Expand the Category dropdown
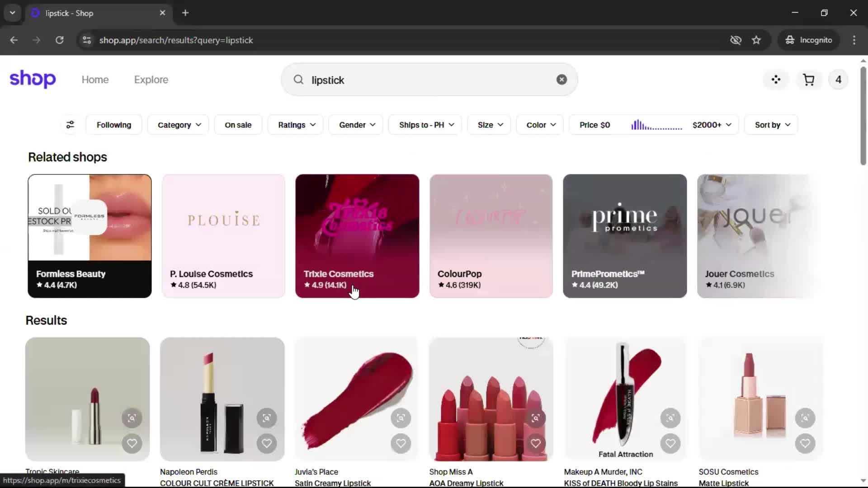This screenshot has width=868, height=488. tap(179, 125)
